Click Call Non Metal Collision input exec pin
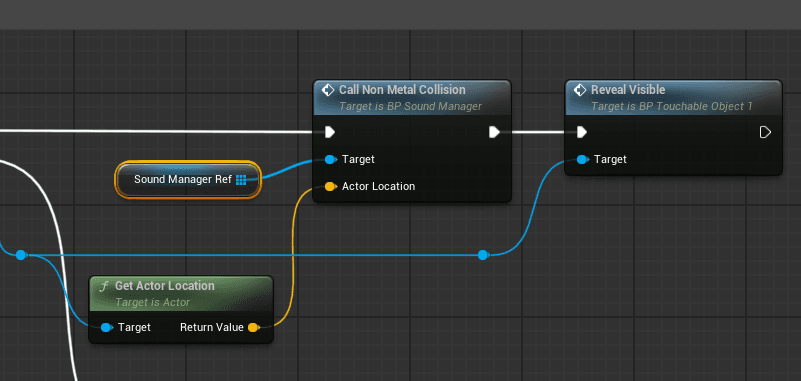801x381 pixels. [x=330, y=132]
